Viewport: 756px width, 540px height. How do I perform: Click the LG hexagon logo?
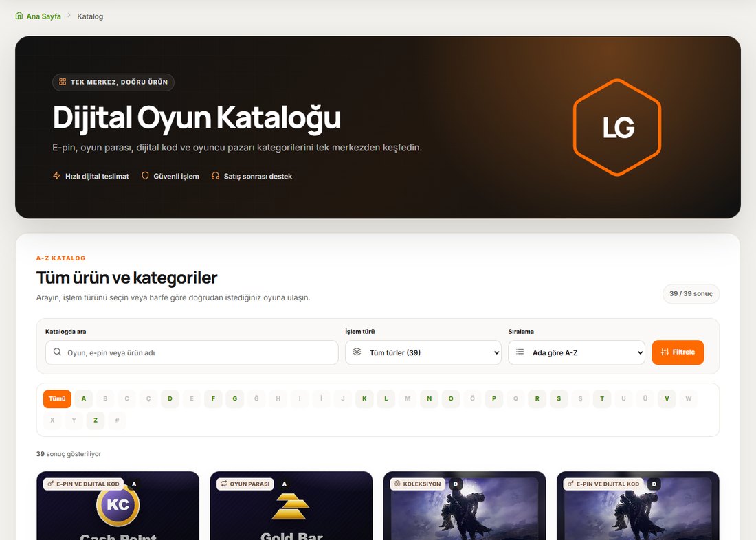(x=617, y=127)
